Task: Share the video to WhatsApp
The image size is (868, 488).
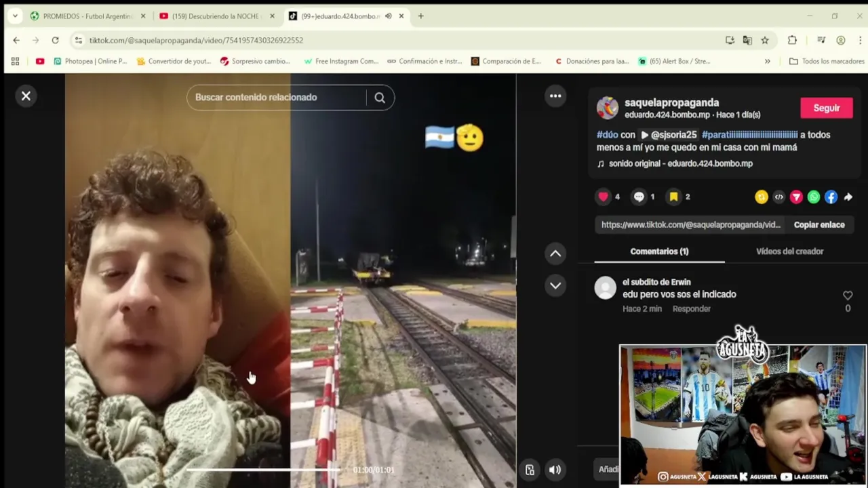Action: point(814,197)
